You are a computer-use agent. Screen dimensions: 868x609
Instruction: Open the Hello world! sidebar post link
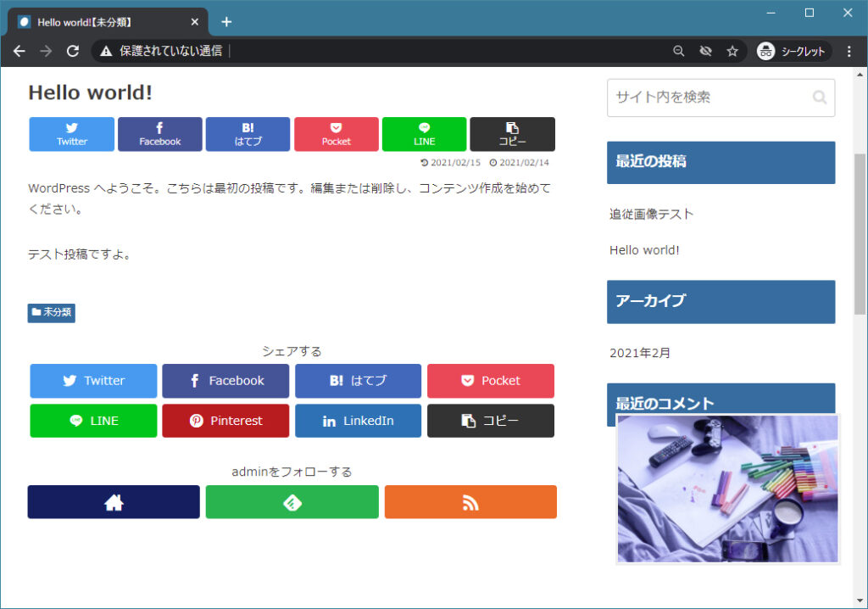[644, 250]
